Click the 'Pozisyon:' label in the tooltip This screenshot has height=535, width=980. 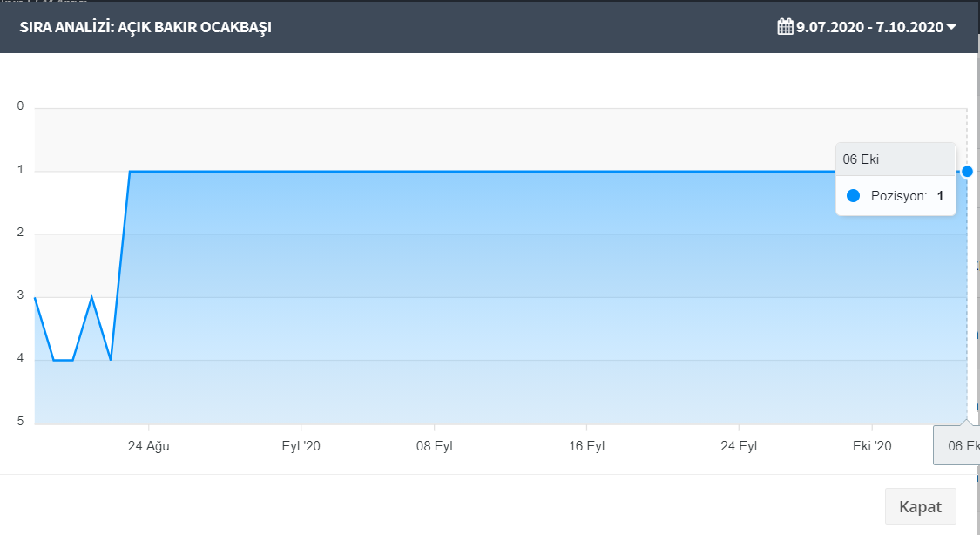pos(899,196)
